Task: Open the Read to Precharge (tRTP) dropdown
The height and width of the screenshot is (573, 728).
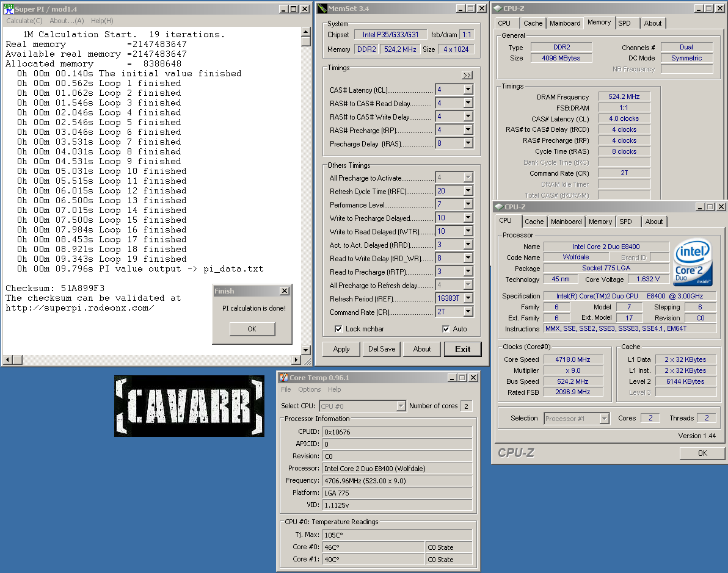Action: tap(468, 272)
